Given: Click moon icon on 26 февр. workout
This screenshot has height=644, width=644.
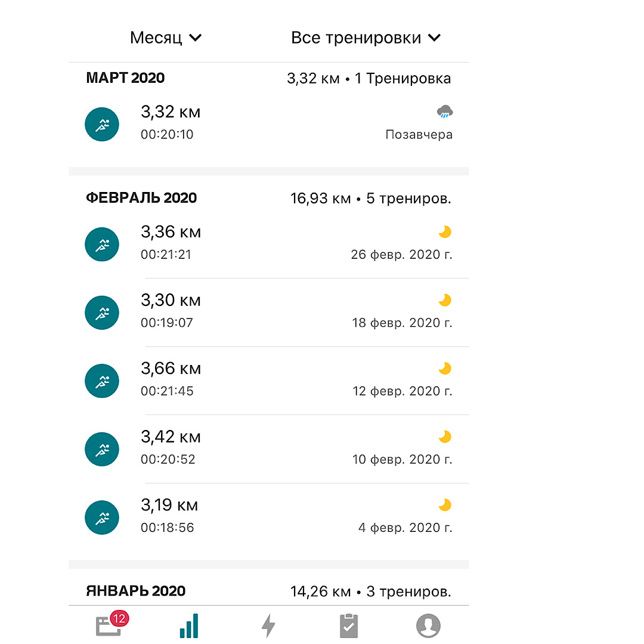Looking at the screenshot, I should 445,232.
